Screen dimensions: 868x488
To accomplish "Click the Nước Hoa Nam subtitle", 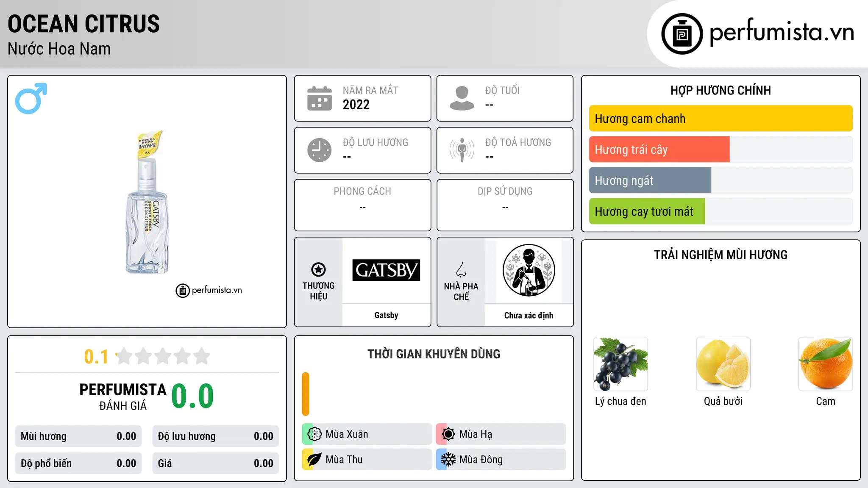I will click(x=59, y=49).
